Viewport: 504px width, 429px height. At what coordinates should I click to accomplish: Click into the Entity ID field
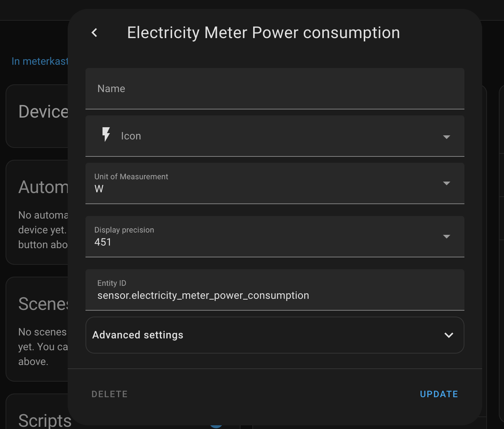275,295
